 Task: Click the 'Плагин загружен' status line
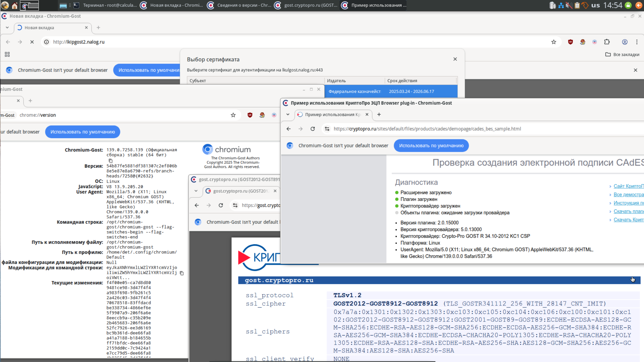[419, 199]
